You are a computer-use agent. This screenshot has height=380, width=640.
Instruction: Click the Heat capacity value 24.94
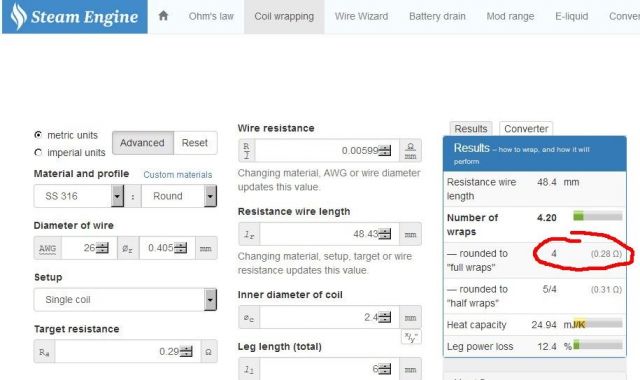544,324
